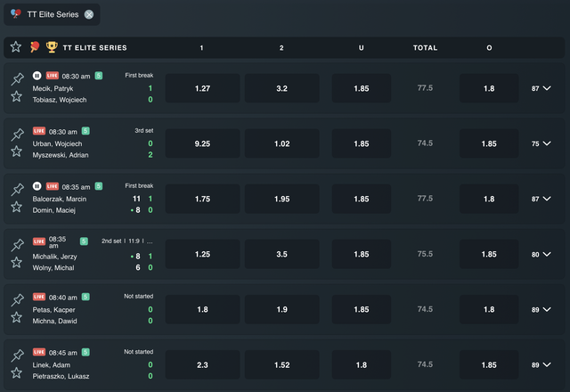Click LIVE badge on Urban, Wojciech match
The image size is (570, 392).
(39, 131)
